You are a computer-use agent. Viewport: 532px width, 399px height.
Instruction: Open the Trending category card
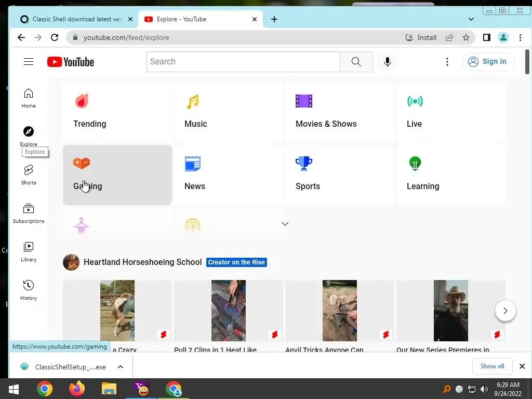(117, 113)
